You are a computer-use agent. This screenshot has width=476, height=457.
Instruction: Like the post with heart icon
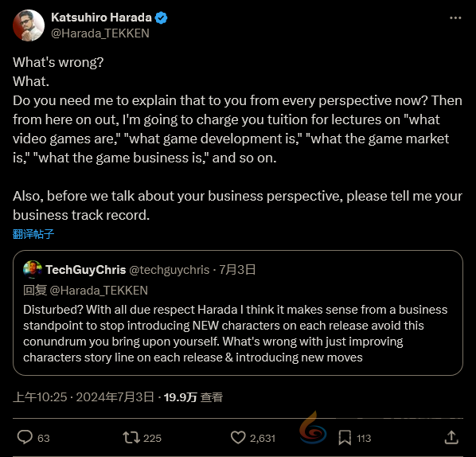[x=238, y=438]
